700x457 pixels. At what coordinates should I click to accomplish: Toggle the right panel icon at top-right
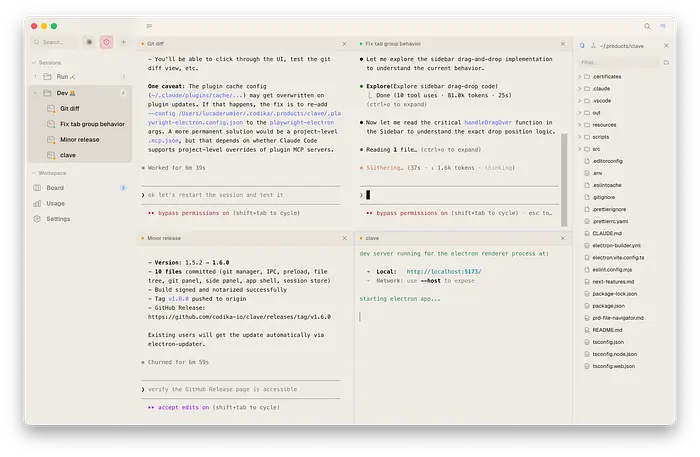point(662,26)
